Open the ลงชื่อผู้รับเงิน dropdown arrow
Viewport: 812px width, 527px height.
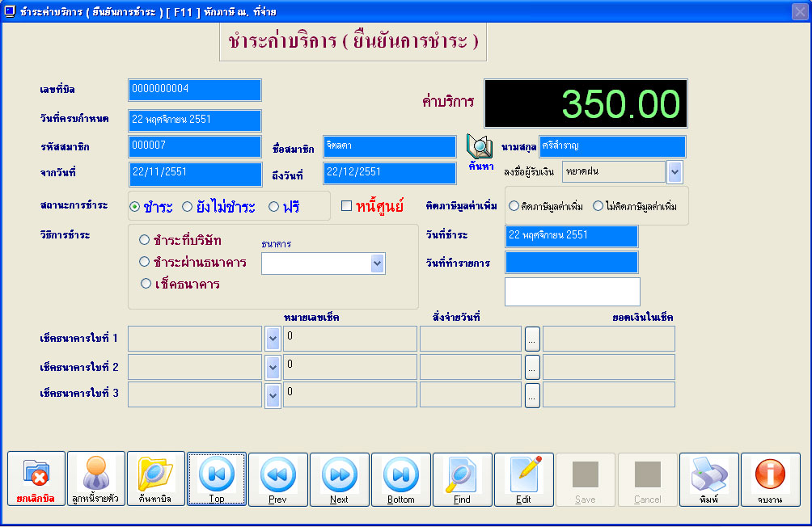coord(675,171)
